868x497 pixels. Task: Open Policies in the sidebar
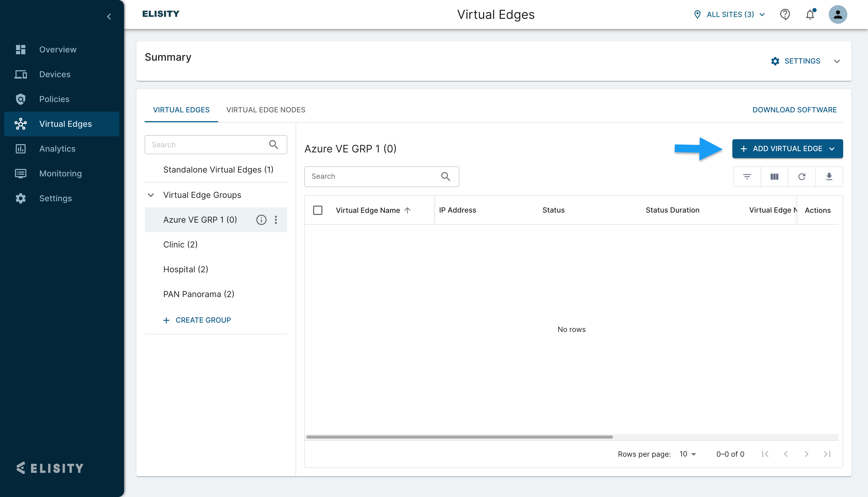point(62,99)
